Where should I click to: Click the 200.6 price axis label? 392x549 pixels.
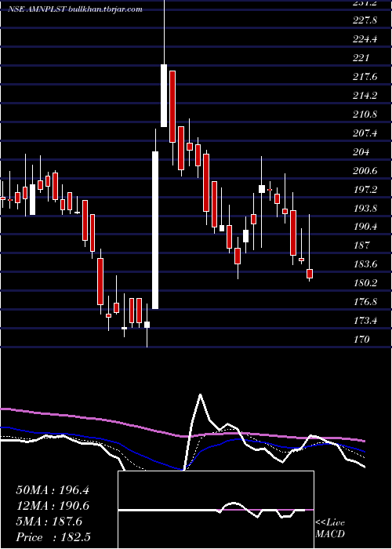pos(365,171)
